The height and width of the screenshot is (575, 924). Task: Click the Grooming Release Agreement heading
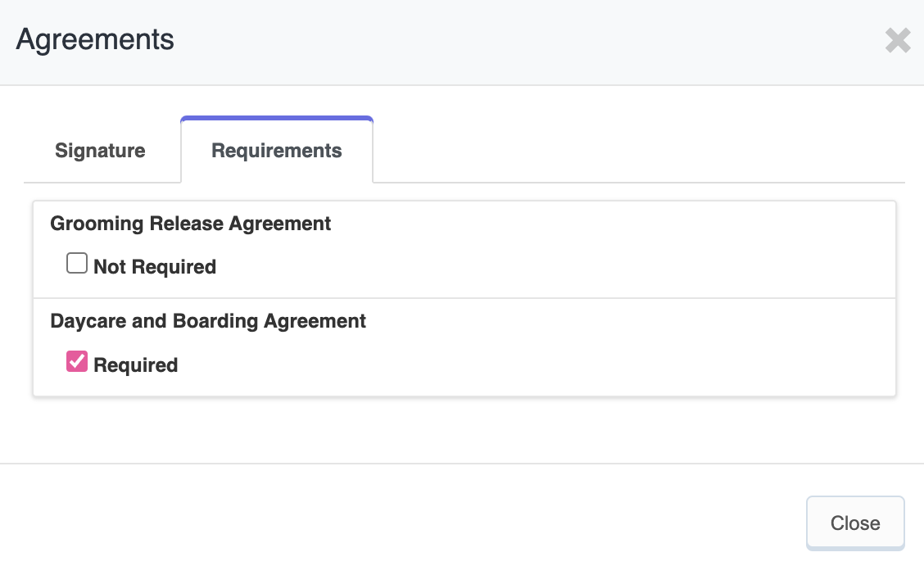tap(190, 224)
